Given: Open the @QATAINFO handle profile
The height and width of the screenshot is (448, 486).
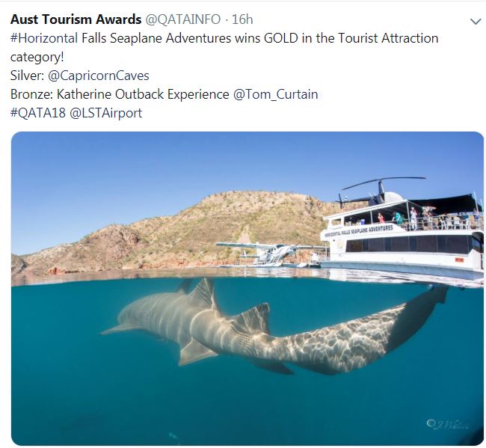Looking at the screenshot, I should (183, 19).
